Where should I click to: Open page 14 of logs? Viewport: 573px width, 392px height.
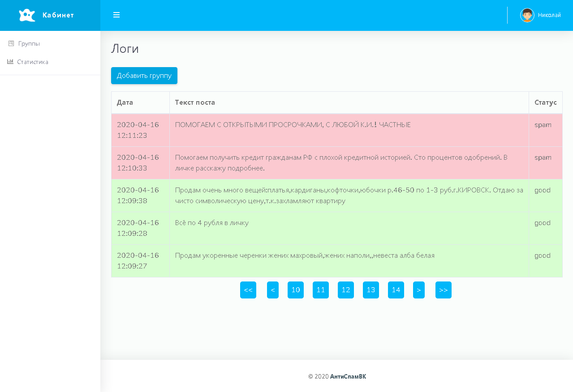(396, 290)
